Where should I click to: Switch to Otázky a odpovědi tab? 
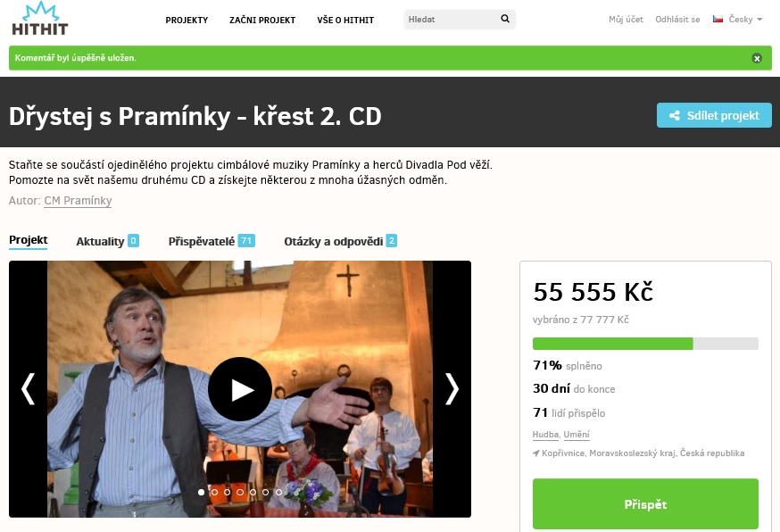tap(340, 241)
